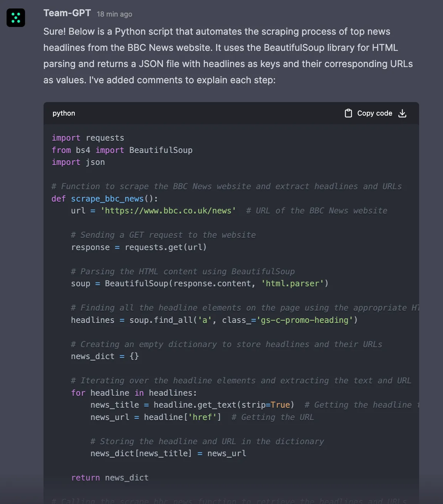This screenshot has width=443, height=504.
Task: Click the import requests line
Action: tap(87, 138)
